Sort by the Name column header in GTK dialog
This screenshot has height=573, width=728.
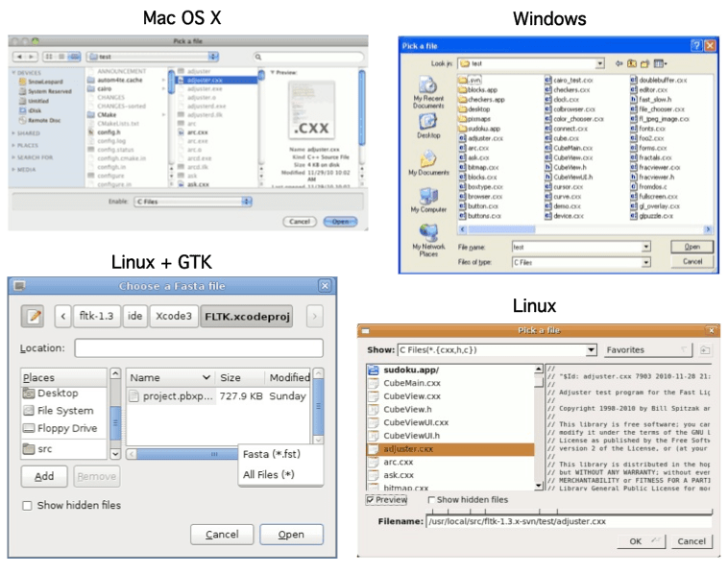coord(170,377)
